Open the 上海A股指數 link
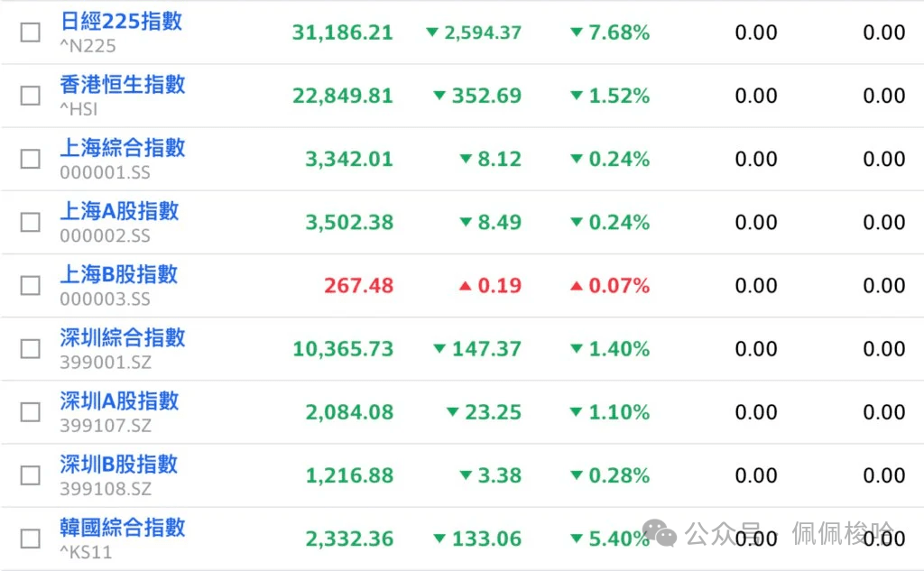 point(120,211)
